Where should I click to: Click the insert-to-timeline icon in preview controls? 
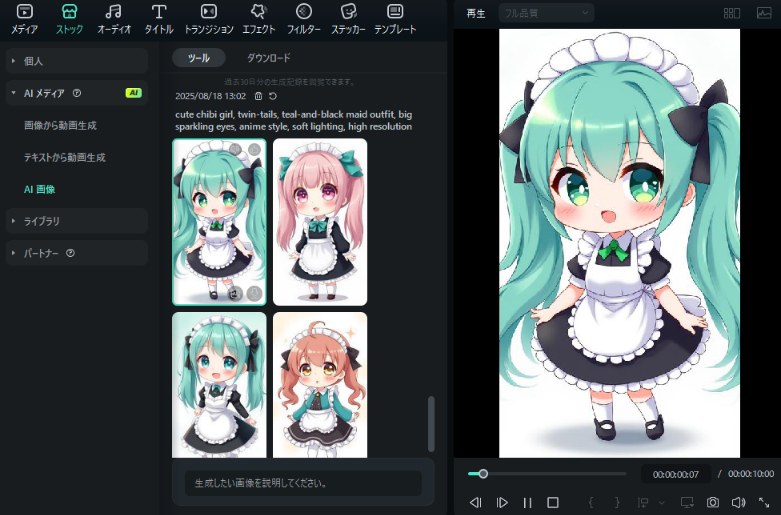[644, 503]
